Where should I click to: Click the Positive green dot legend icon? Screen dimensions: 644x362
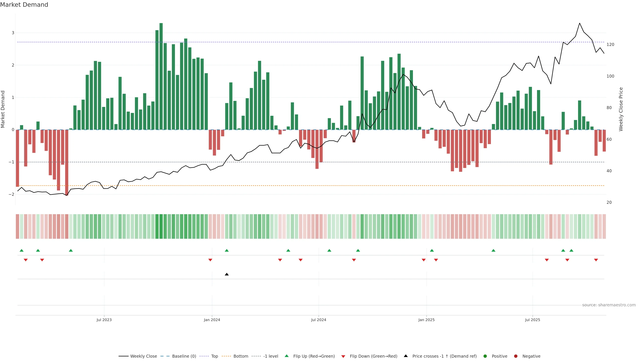[x=485, y=356]
